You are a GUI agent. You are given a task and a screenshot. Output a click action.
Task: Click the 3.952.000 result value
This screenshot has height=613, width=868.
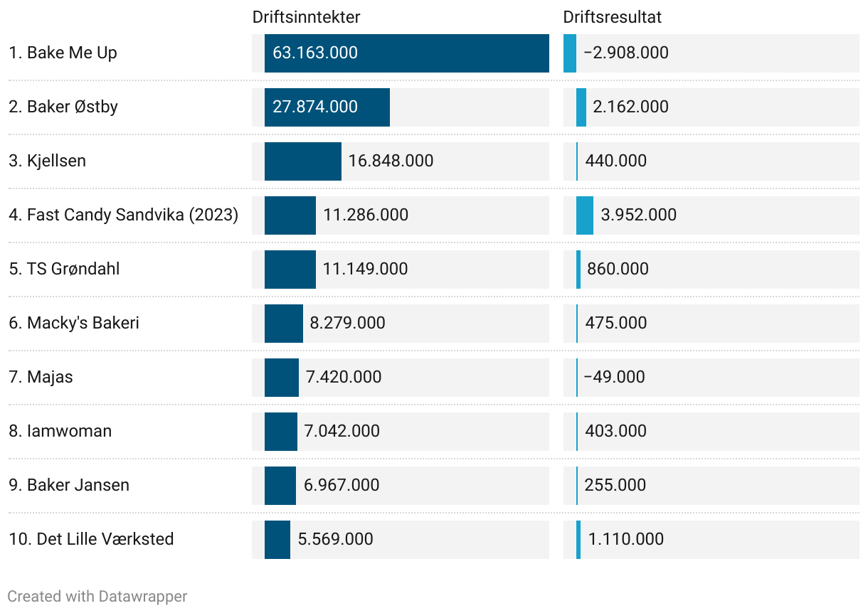[x=638, y=215]
